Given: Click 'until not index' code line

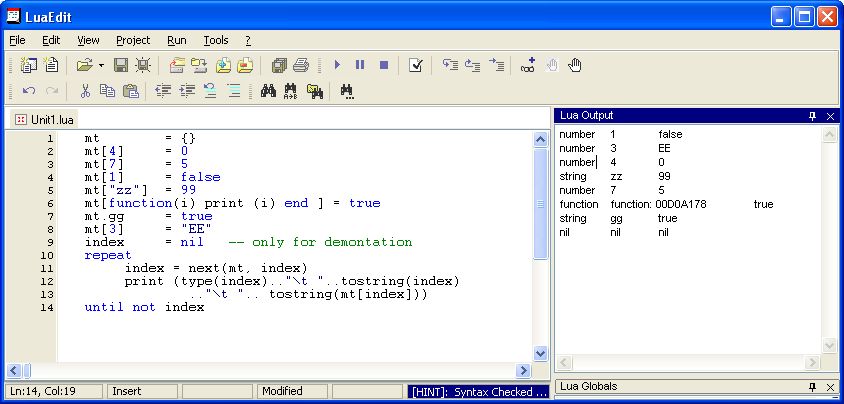Looking at the screenshot, I should pos(144,307).
